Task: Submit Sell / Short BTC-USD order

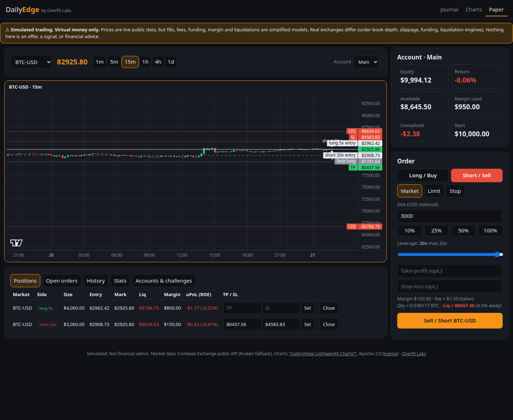Action: 450,321
